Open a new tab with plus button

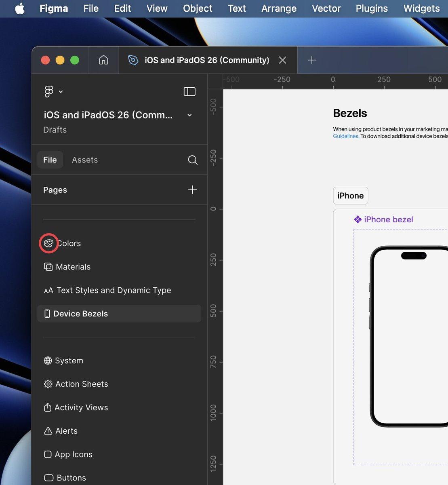tap(311, 60)
